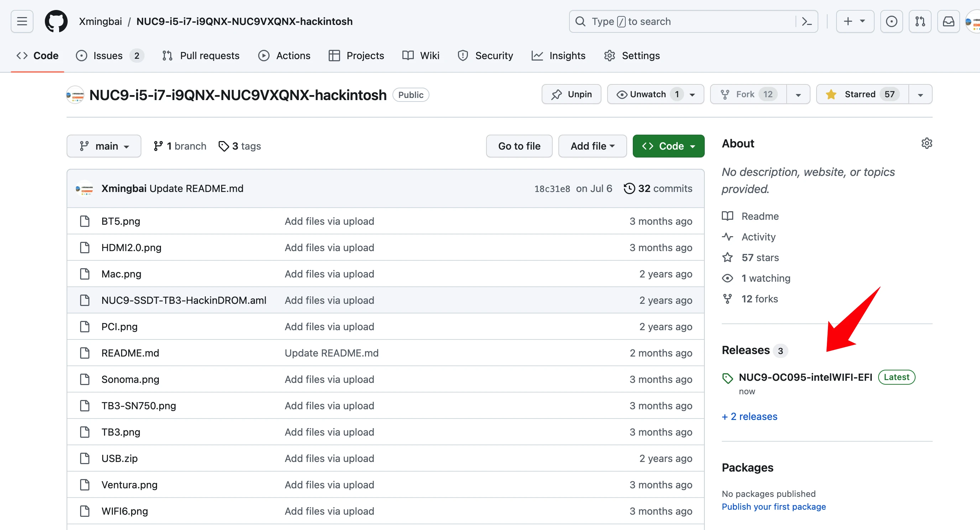980x530 pixels.
Task: Click the file icon for BT5.png
Action: pyautogui.click(x=84, y=221)
